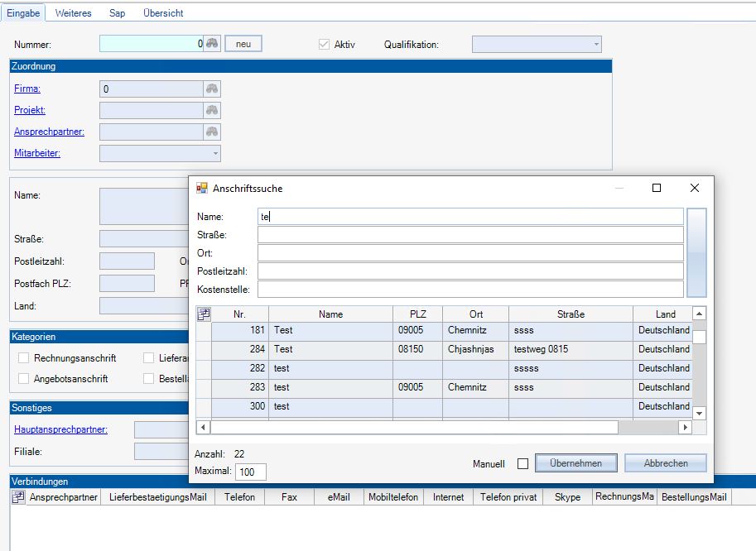Check the Angebotsanschrift option
The width and height of the screenshot is (756, 551).
(x=24, y=378)
